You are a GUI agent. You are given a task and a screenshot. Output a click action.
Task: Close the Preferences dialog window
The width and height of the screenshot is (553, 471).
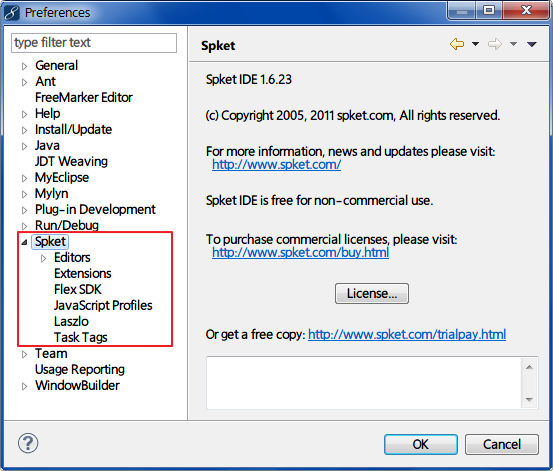point(526,10)
